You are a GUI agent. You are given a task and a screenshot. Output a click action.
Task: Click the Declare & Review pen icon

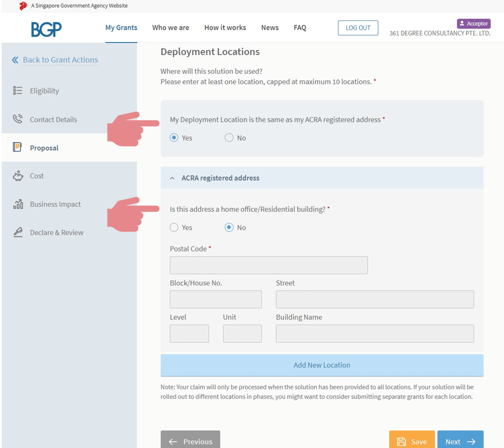point(18,232)
